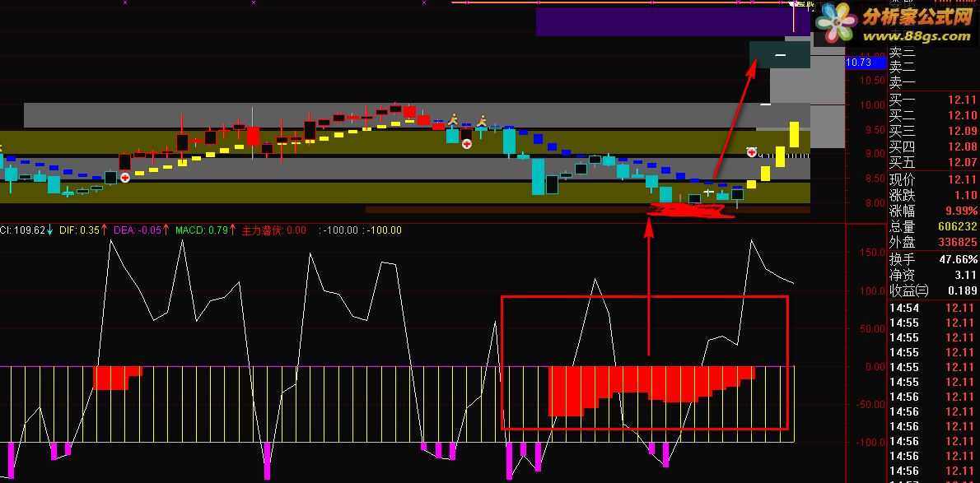Image resolution: width=980 pixels, height=483 pixels.
Task: Click the 10.00 price axis label
Action: pos(871,104)
